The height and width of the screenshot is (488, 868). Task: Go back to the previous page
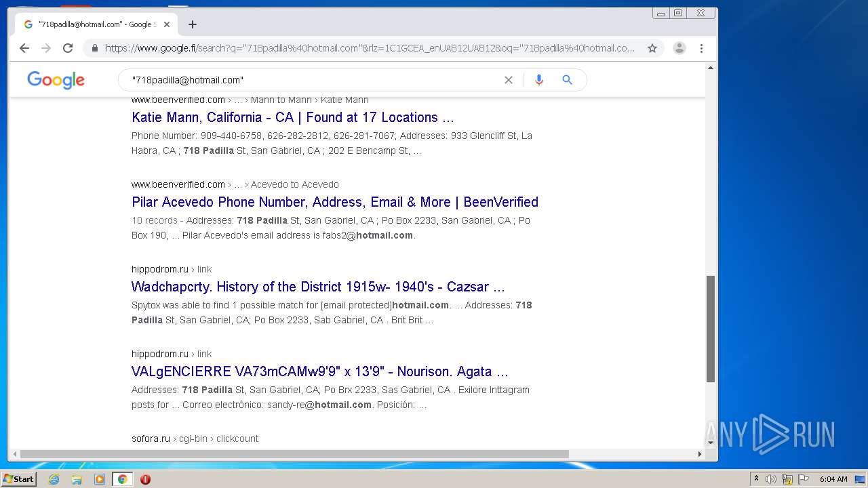pyautogui.click(x=24, y=48)
